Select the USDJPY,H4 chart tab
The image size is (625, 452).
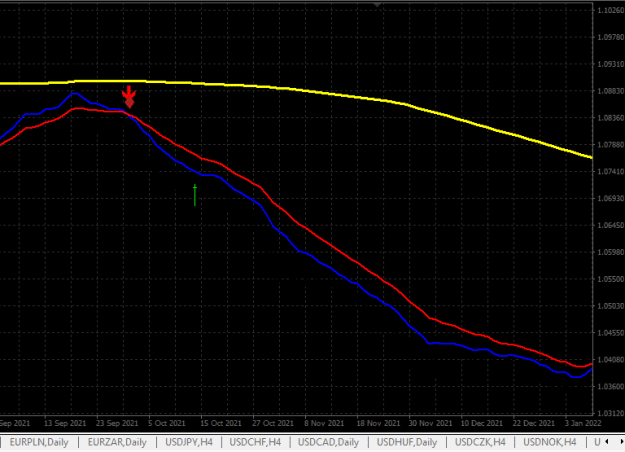click(x=189, y=442)
